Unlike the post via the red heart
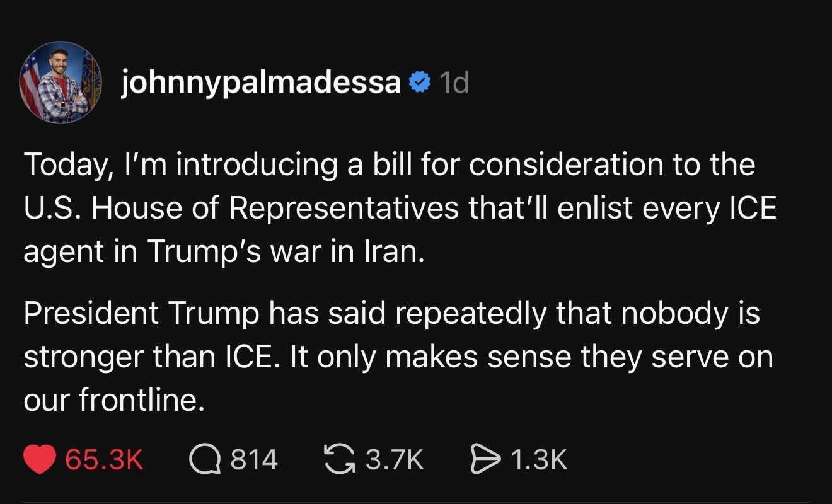This screenshot has height=504, width=832. 40,459
